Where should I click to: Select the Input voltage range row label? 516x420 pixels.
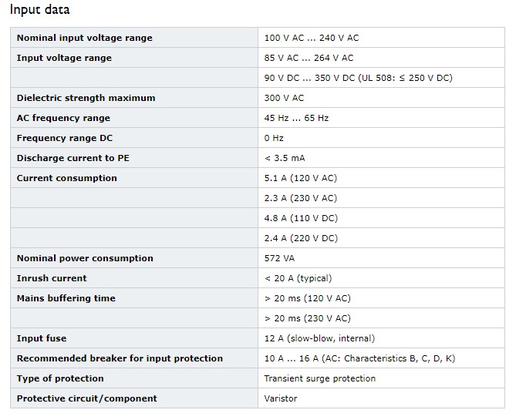tap(64, 58)
